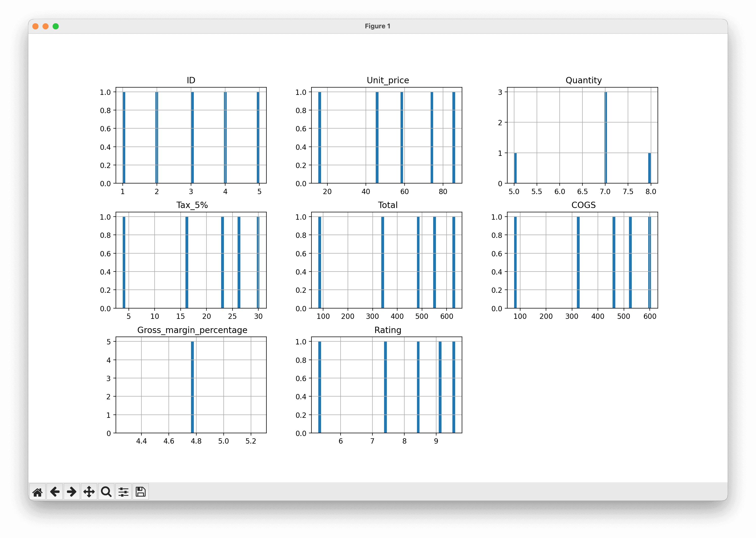Screen dimensions: 756x538
Task: Close the Figure 1 window
Action: coord(35,26)
